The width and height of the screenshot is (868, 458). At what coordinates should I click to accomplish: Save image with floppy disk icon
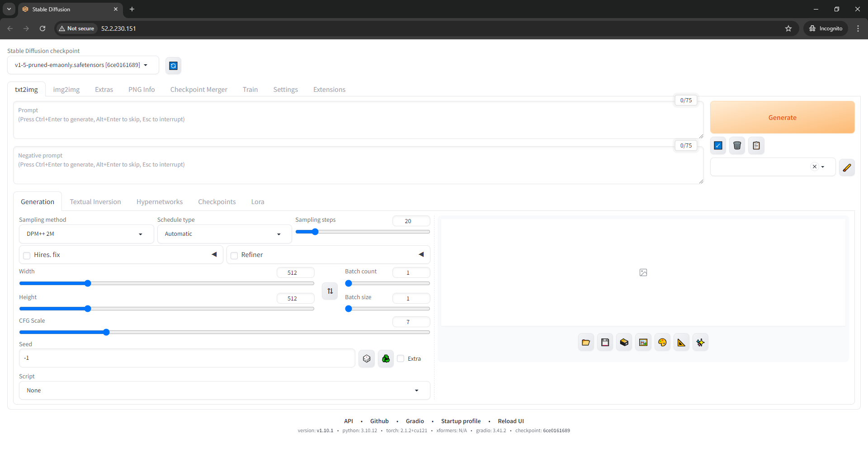coord(605,343)
